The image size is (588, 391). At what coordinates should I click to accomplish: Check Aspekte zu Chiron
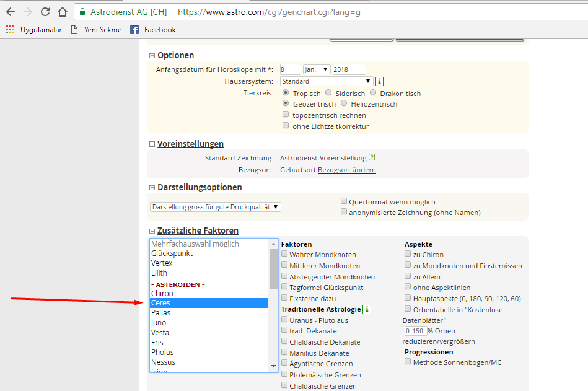pyautogui.click(x=408, y=254)
